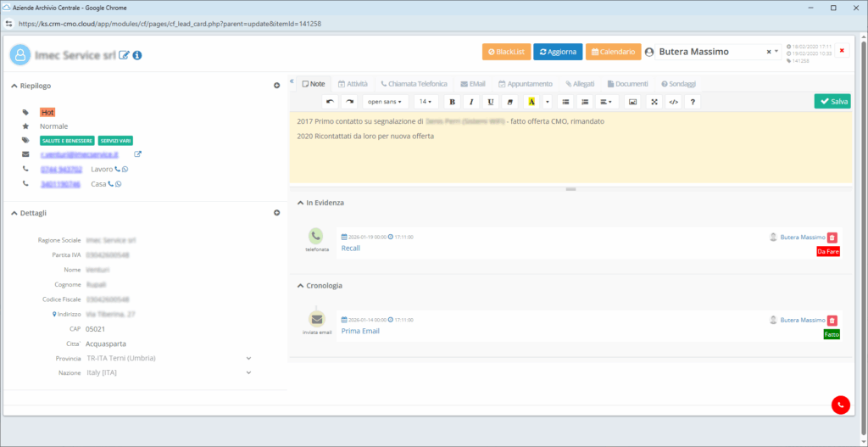Open the Prima Email history entry
This screenshot has width=868, height=447.
pos(360,331)
